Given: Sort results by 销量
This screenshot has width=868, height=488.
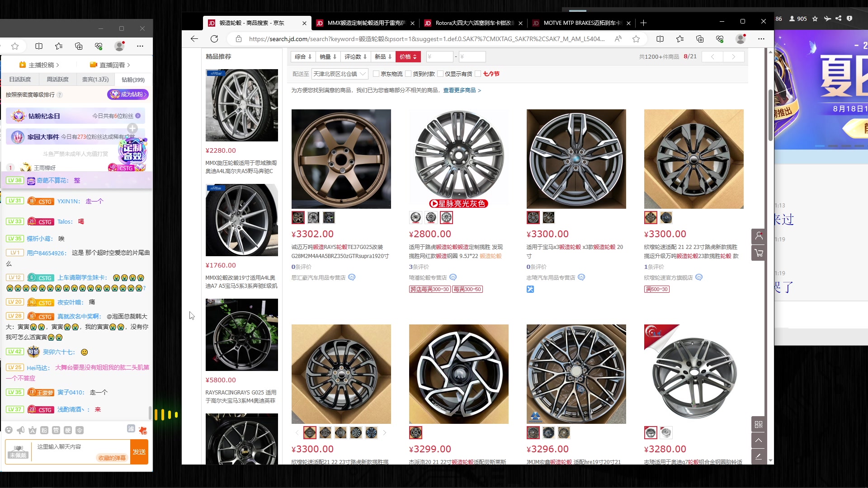Looking at the screenshot, I should (x=328, y=56).
